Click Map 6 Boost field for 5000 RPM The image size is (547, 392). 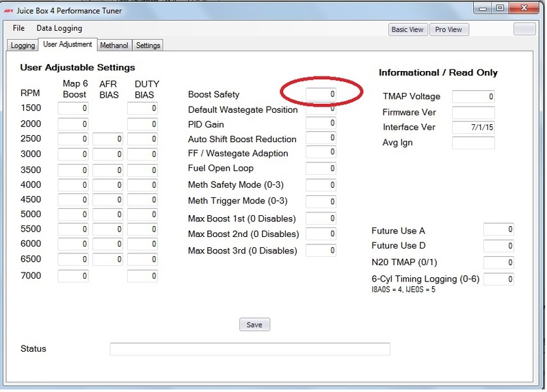(x=73, y=214)
